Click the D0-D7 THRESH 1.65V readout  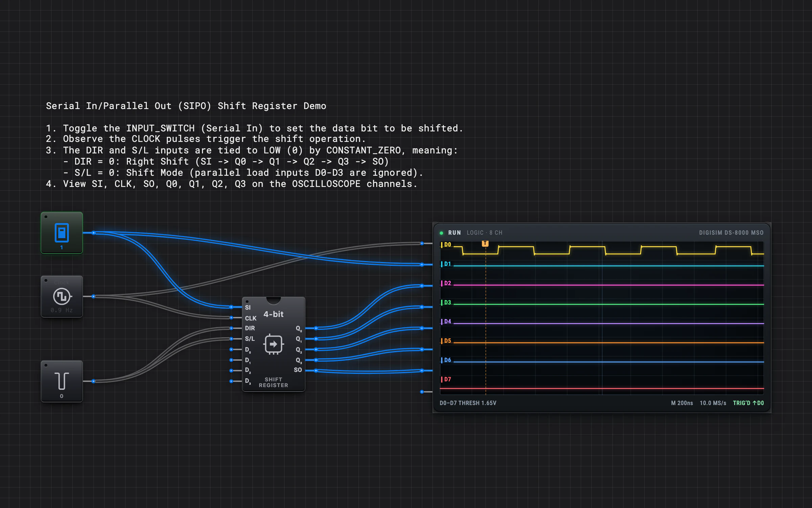[468, 403]
